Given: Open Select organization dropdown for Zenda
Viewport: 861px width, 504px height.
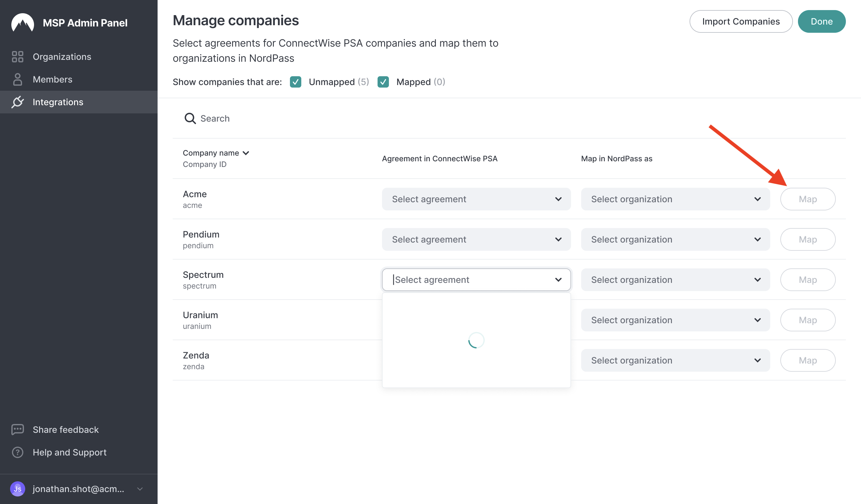Looking at the screenshot, I should click(675, 360).
